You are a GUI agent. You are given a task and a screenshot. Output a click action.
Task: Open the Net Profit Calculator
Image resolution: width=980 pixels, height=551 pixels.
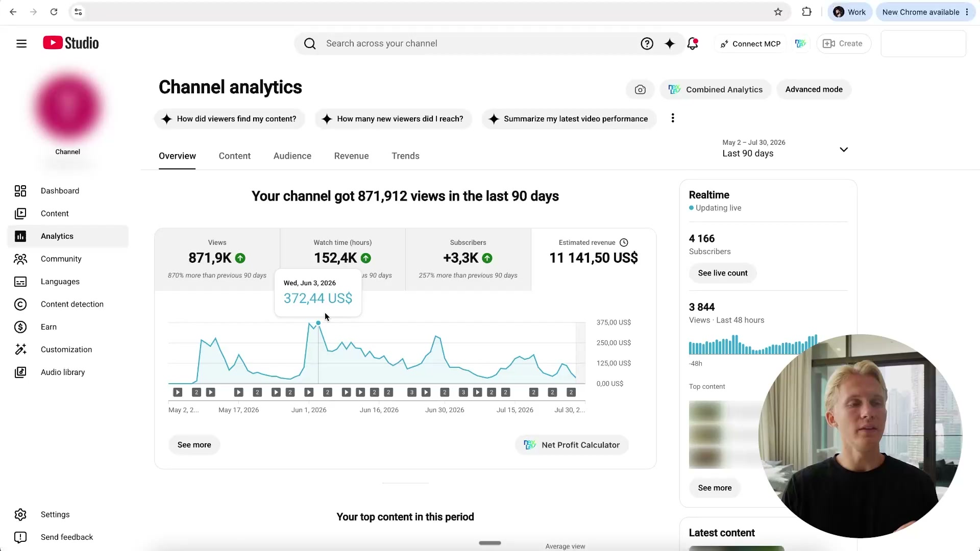tap(572, 445)
